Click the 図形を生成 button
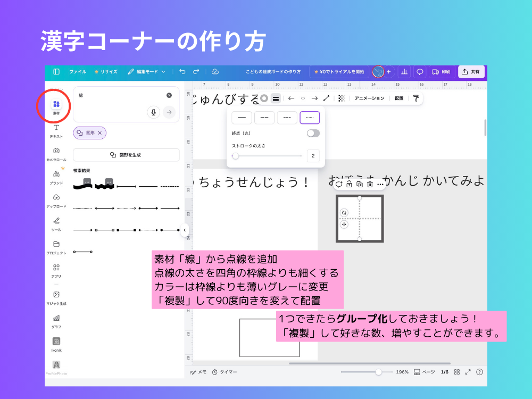This screenshot has height=399, width=532. 126,154
